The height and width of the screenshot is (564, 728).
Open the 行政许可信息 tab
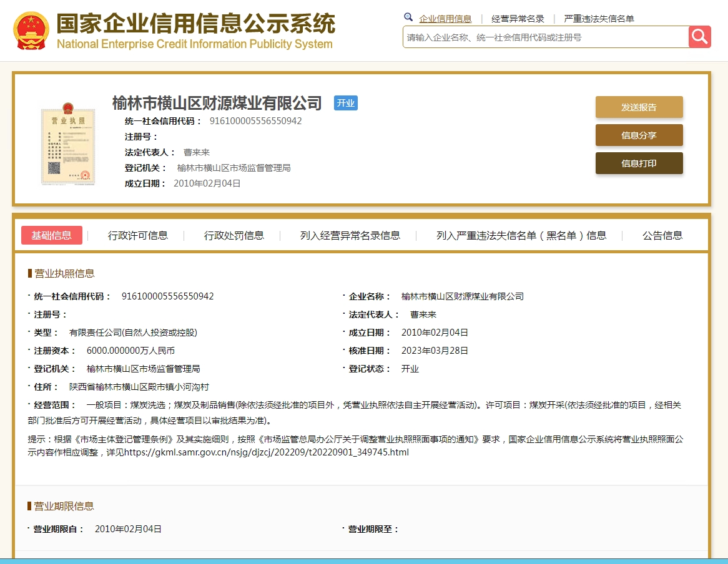click(138, 235)
